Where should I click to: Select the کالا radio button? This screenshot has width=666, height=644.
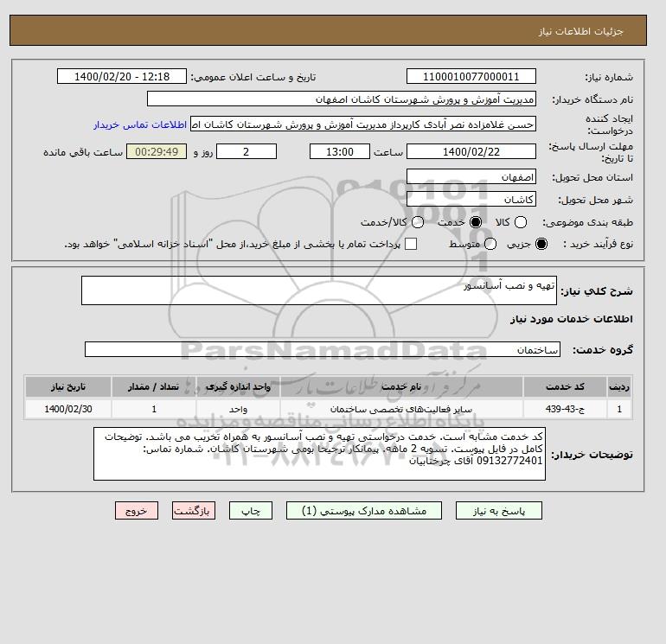[x=521, y=222]
